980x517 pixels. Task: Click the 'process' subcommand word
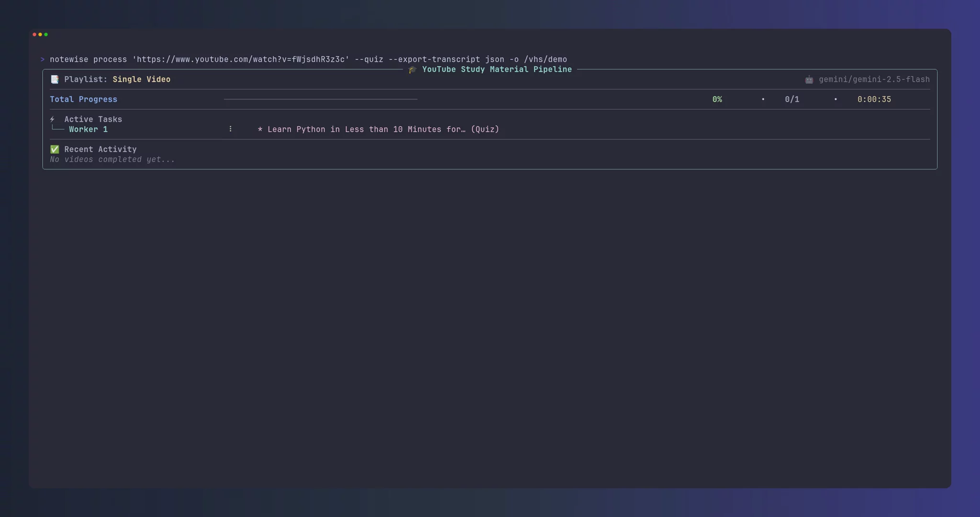coord(110,59)
